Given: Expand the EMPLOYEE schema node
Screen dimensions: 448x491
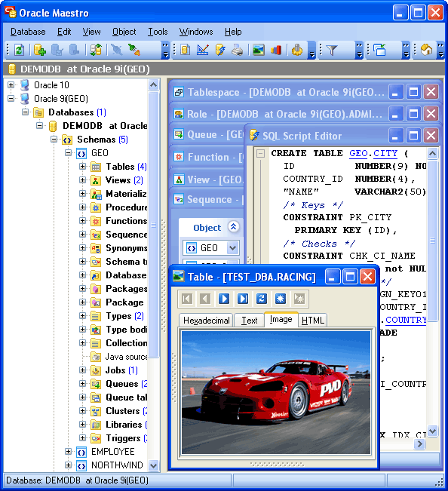Looking at the screenshot, I should coord(68,452).
